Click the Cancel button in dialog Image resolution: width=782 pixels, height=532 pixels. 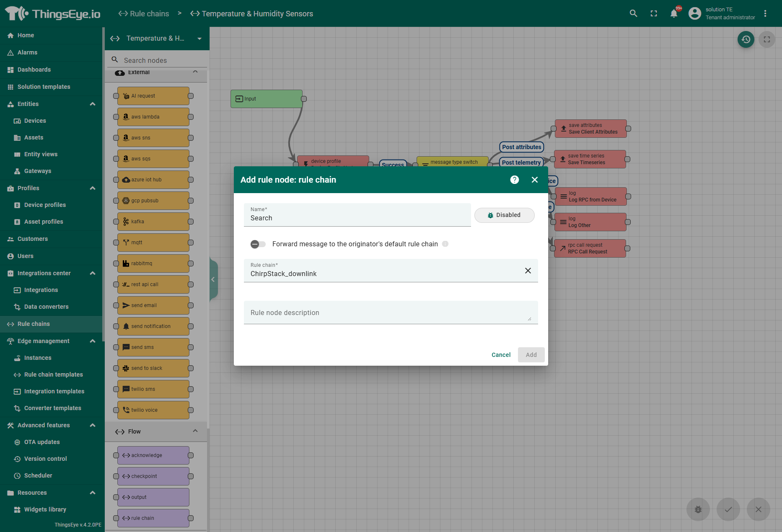click(x=501, y=355)
